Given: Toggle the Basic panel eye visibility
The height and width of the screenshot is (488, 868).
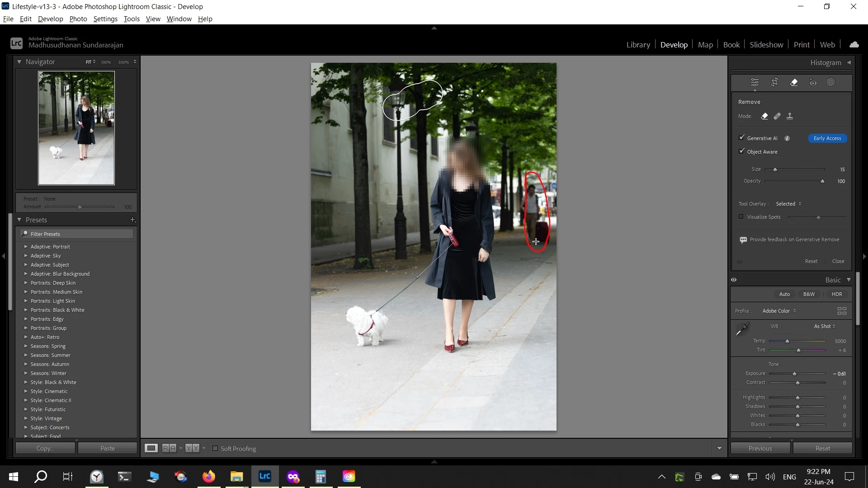Looking at the screenshot, I should coord(734,280).
